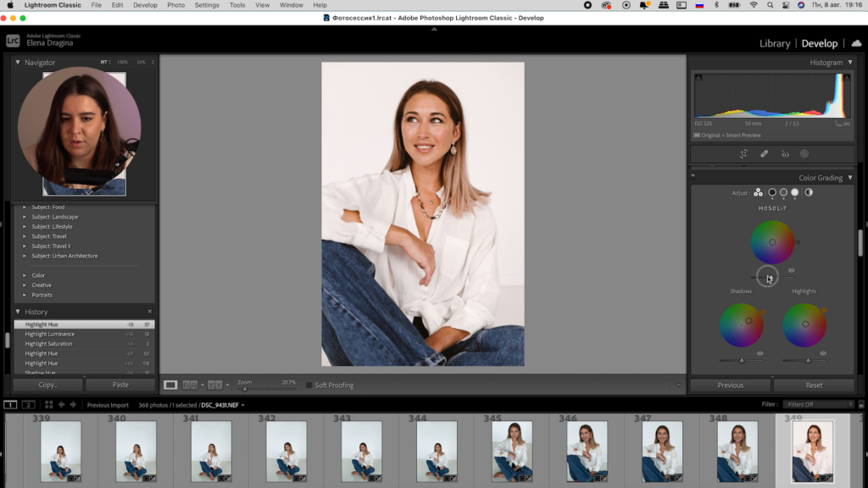
Task: Collapse the Color Grading panel
Action: (x=850, y=178)
